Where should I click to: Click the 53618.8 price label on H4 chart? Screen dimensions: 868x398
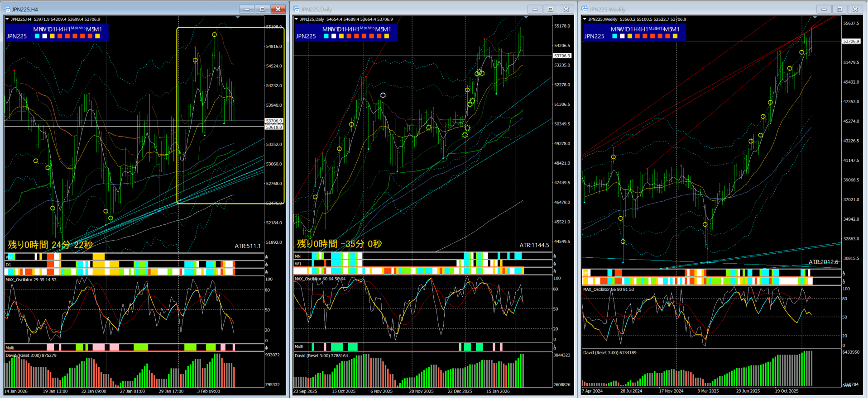click(x=274, y=127)
